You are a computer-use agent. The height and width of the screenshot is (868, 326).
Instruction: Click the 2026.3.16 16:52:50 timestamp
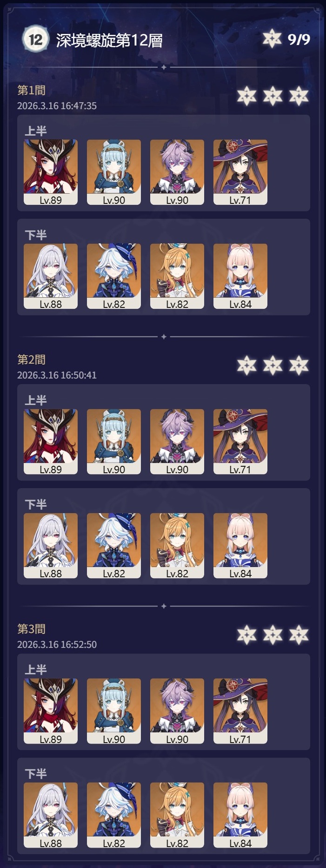(x=57, y=645)
